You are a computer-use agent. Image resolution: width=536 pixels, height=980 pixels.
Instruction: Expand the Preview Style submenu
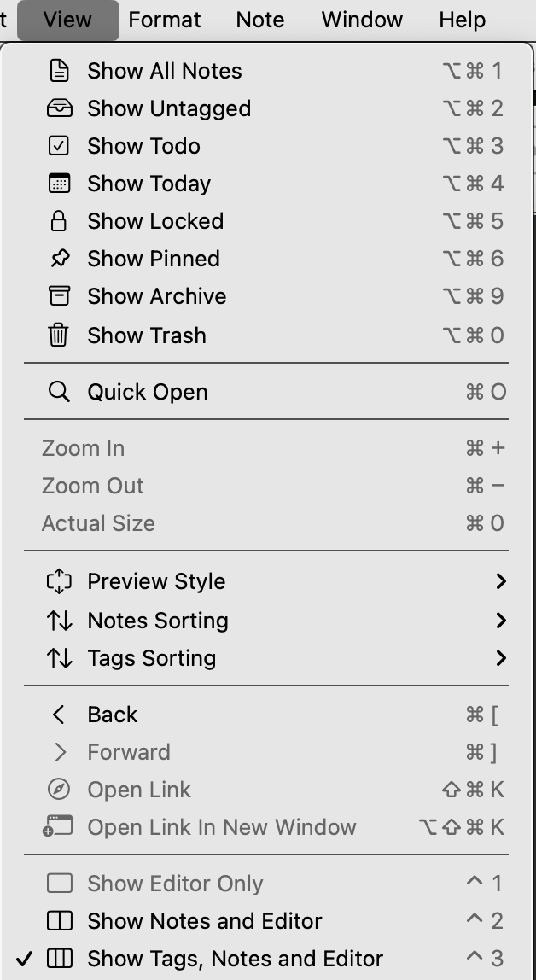[156, 581]
